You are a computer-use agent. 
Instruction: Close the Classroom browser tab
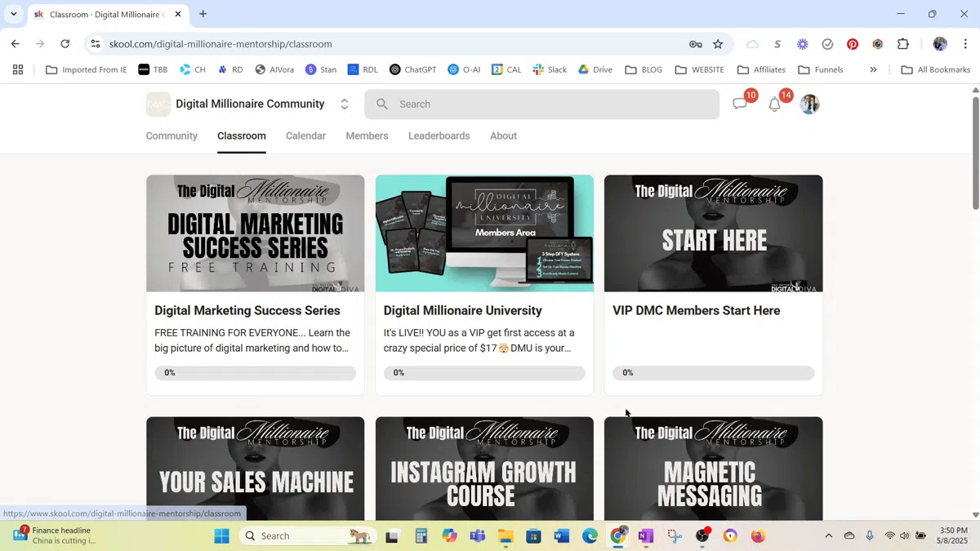tap(178, 14)
